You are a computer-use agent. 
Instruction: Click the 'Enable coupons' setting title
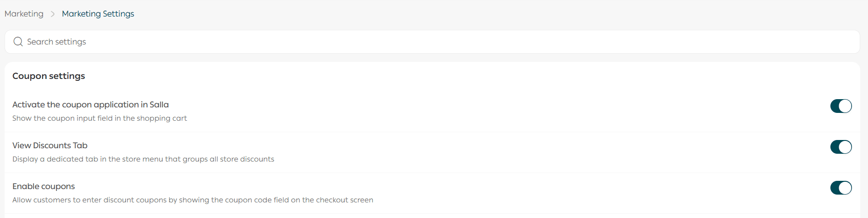[x=44, y=186]
